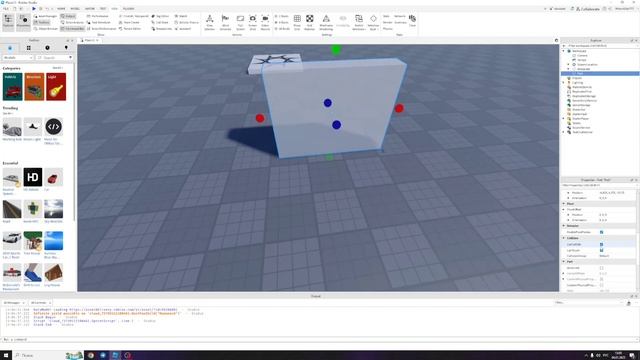
Task: Toggle Show Grid in ribbon
Action: (297, 22)
